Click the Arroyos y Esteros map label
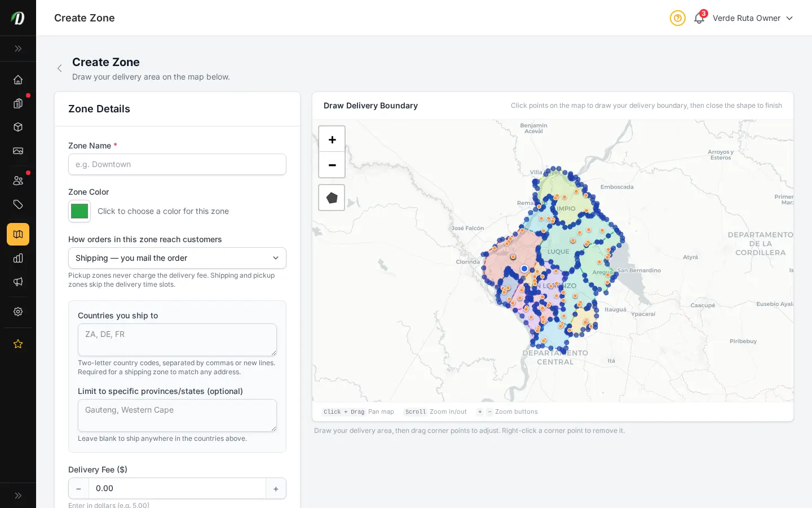This screenshot has height=508, width=812. click(721, 155)
